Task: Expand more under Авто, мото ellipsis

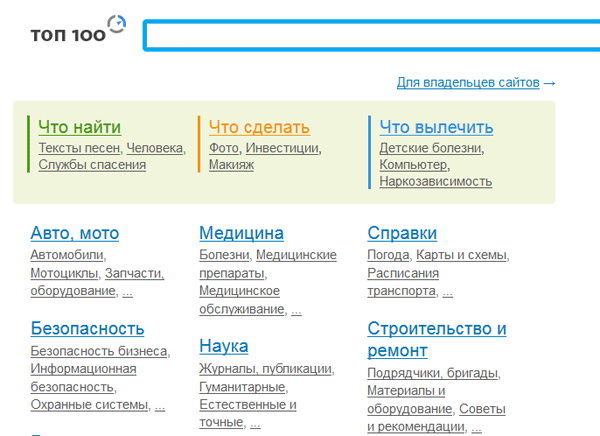Action: point(127,292)
